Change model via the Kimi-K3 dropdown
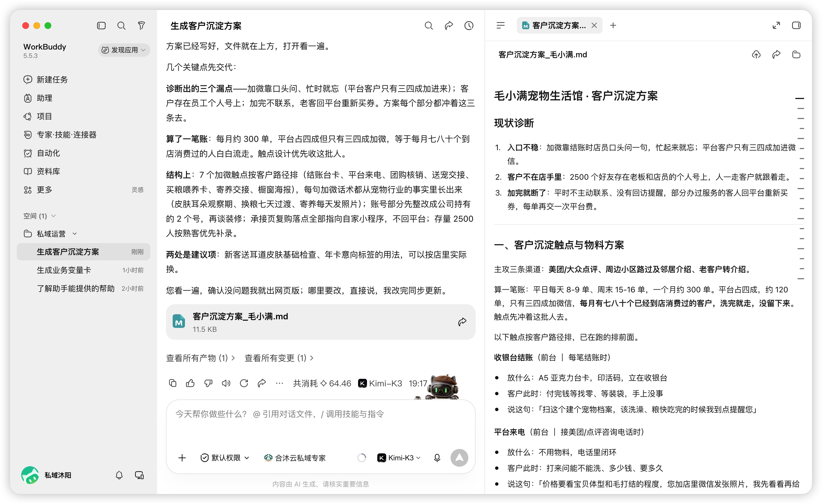 coord(399,458)
